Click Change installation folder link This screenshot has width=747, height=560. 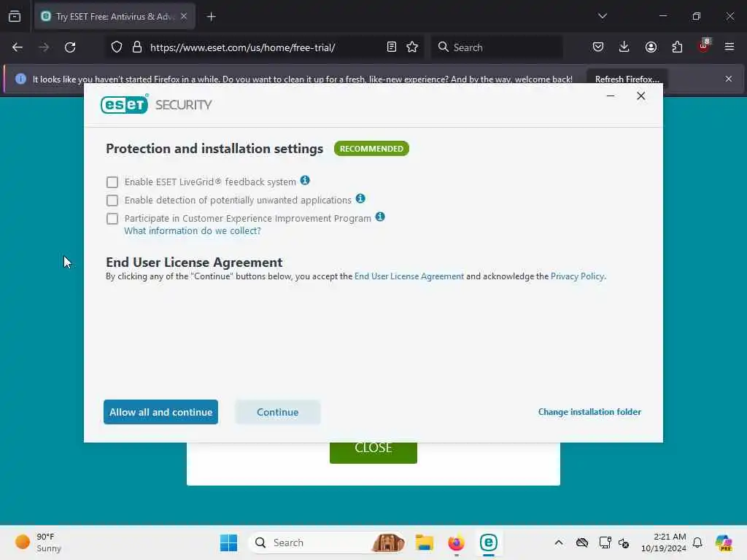pyautogui.click(x=589, y=412)
